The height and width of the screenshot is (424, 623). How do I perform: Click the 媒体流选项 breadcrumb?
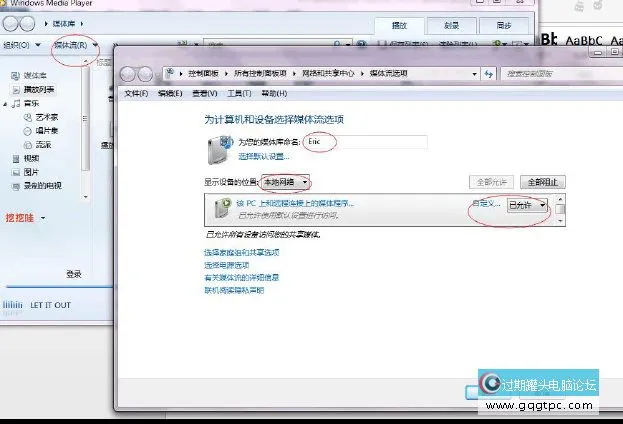388,74
